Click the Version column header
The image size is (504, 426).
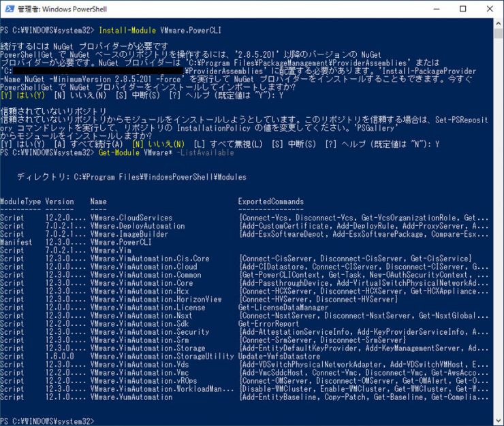click(x=59, y=201)
